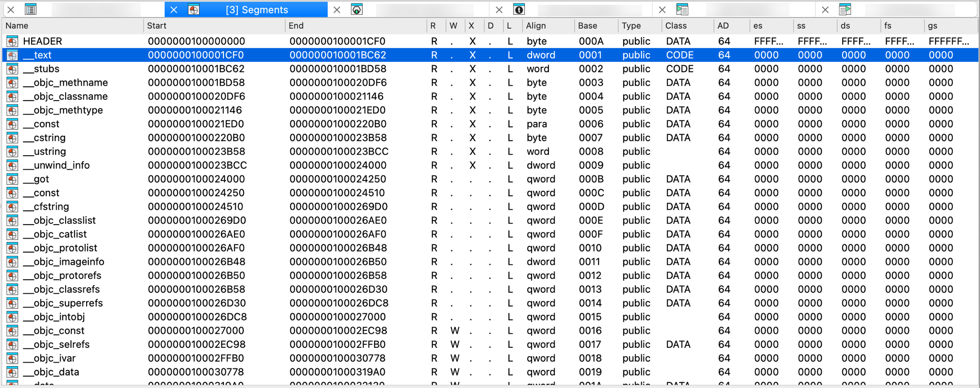
Task: Click the green arrow icon on last tab
Action: point(845,10)
